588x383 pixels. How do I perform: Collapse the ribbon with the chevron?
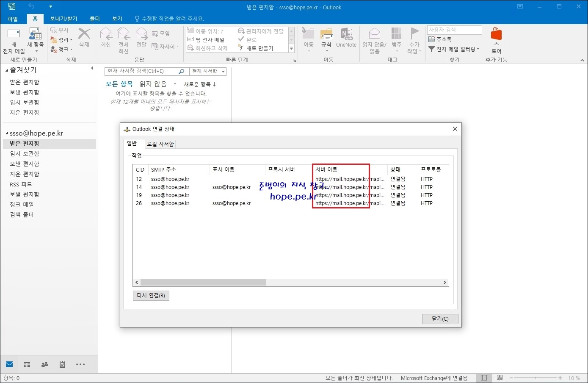click(582, 61)
